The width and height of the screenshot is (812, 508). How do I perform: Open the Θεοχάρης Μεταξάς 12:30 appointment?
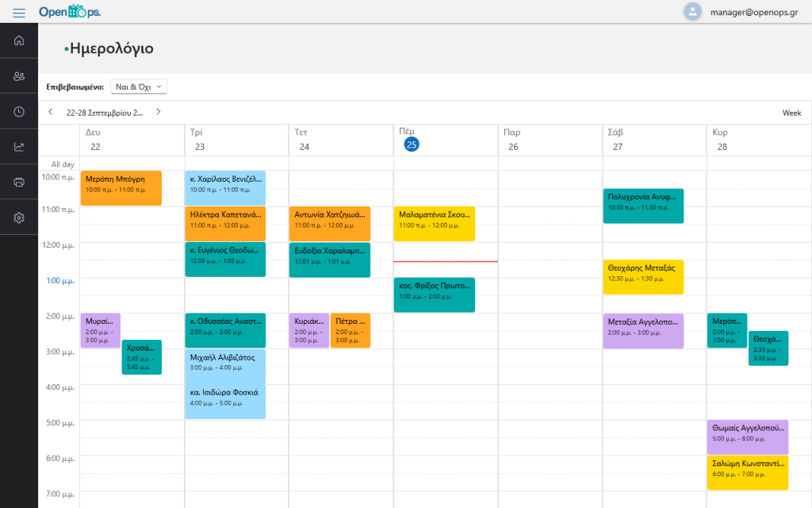tap(643, 277)
